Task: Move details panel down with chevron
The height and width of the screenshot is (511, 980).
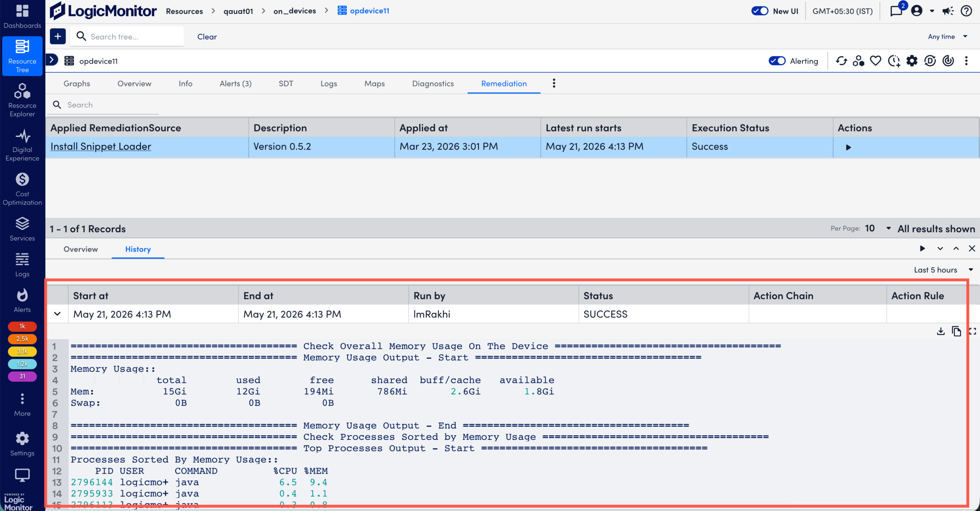Action: pyautogui.click(x=940, y=248)
